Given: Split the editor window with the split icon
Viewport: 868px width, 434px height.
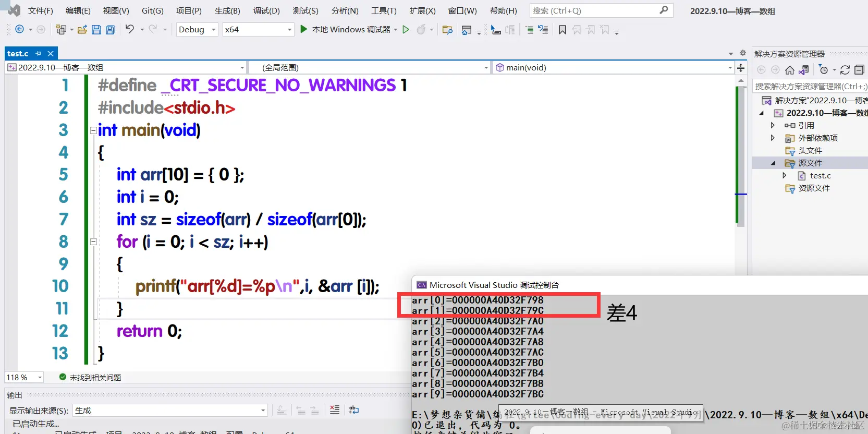Looking at the screenshot, I should pyautogui.click(x=741, y=68).
